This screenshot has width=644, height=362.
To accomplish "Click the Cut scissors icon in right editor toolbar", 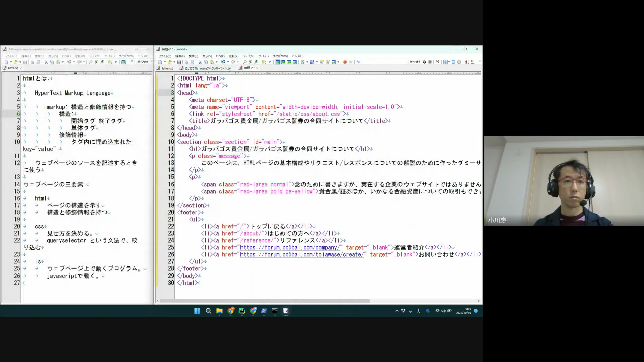I will tap(201, 62).
